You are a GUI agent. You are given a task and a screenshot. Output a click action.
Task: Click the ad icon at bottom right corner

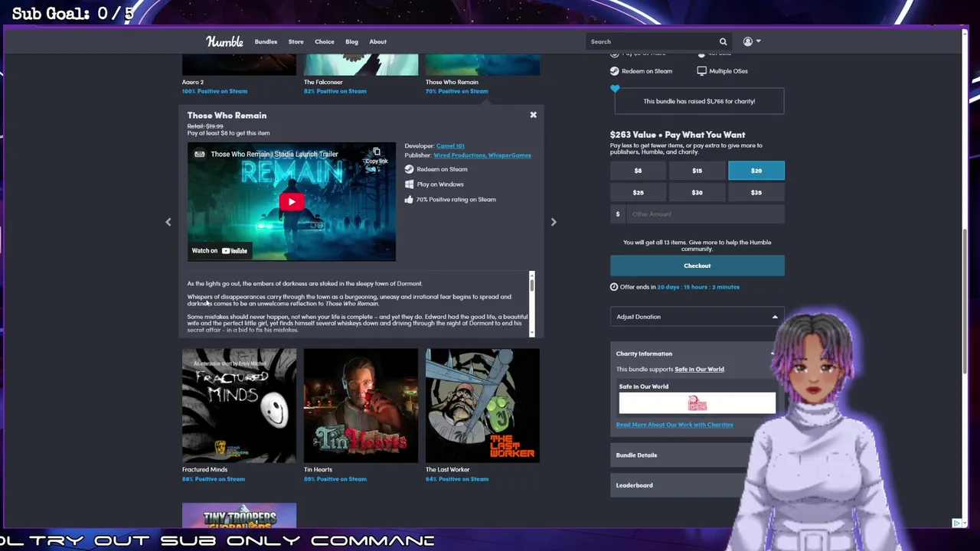[x=956, y=523]
